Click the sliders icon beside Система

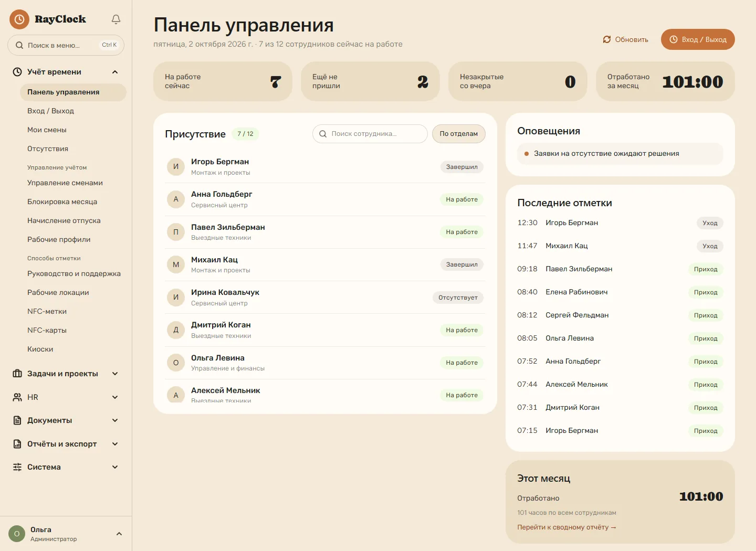(17, 467)
